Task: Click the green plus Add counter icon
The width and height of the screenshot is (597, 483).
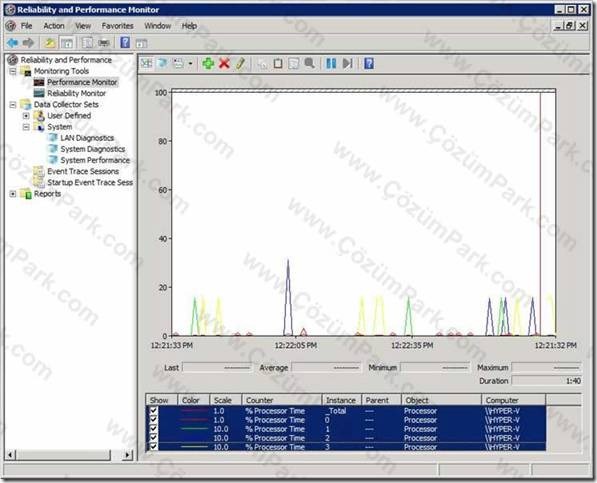Action: click(x=208, y=63)
